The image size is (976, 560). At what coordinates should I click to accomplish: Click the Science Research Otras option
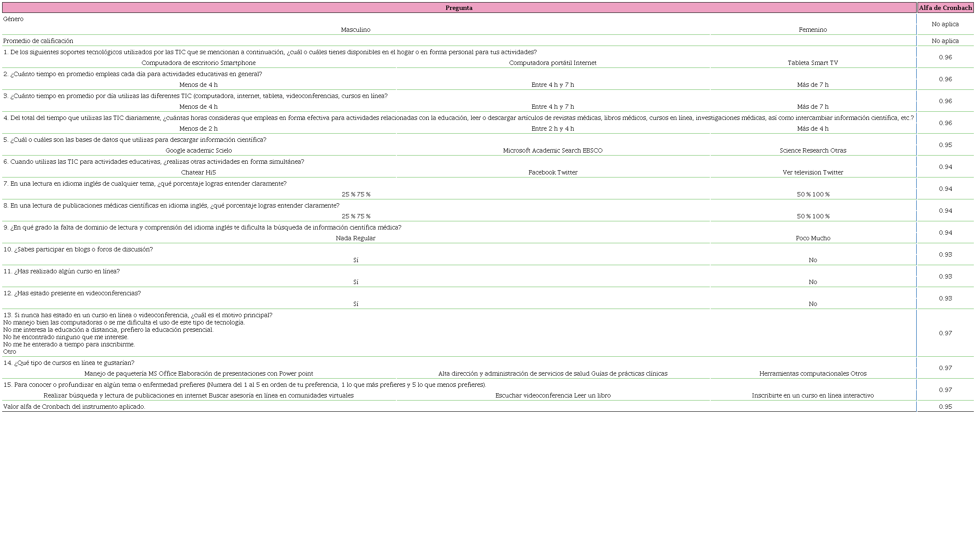tap(813, 150)
